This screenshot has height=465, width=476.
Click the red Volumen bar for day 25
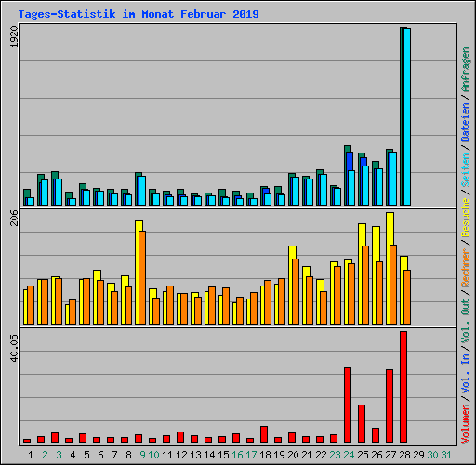point(362,423)
